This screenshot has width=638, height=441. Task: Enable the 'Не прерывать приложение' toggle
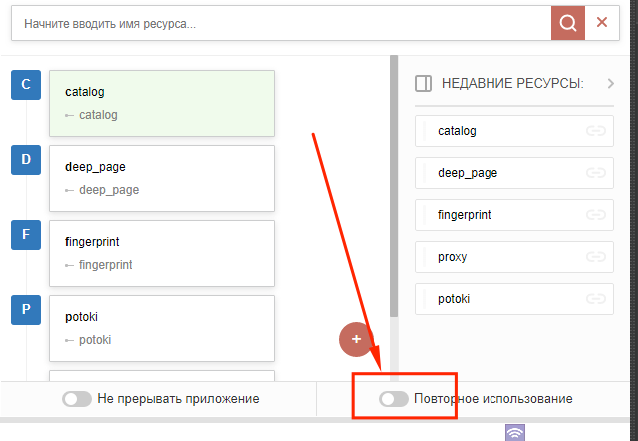[x=76, y=399]
